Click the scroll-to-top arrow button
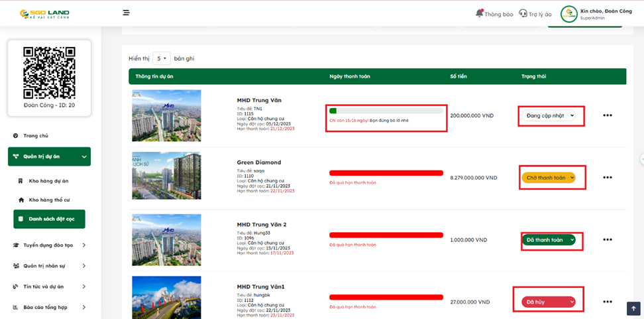The width and height of the screenshot is (644, 319). coord(633,308)
